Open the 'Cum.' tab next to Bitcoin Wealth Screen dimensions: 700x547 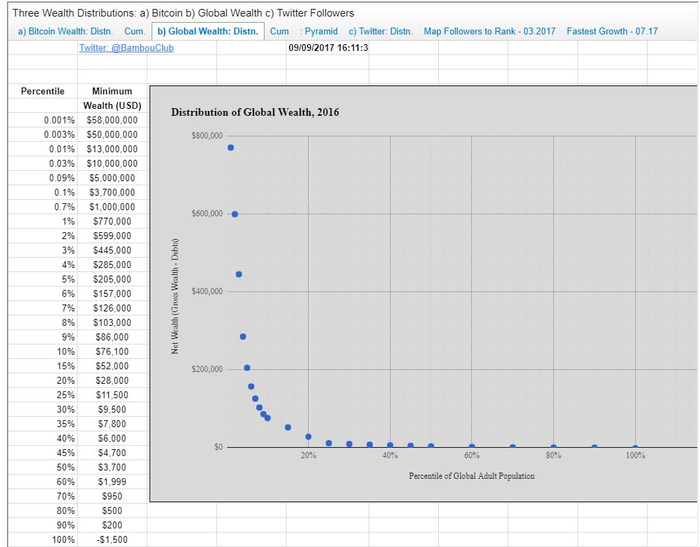[136, 31]
